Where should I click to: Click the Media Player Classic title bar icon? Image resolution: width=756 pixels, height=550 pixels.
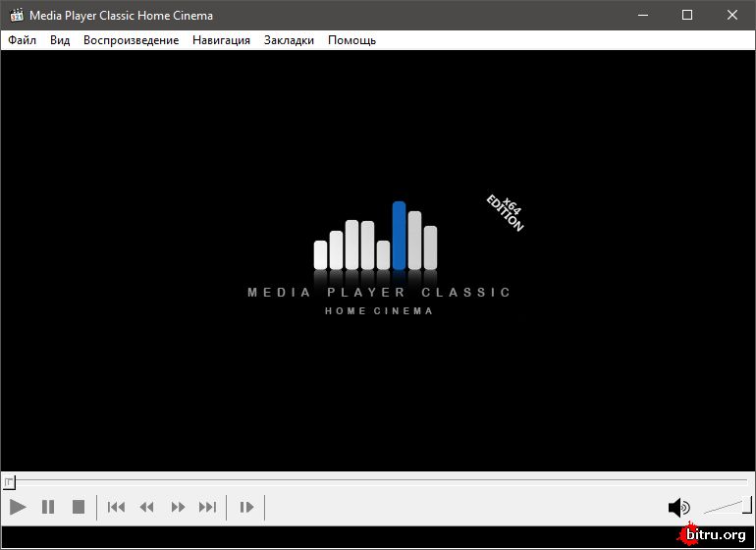pyautogui.click(x=17, y=15)
